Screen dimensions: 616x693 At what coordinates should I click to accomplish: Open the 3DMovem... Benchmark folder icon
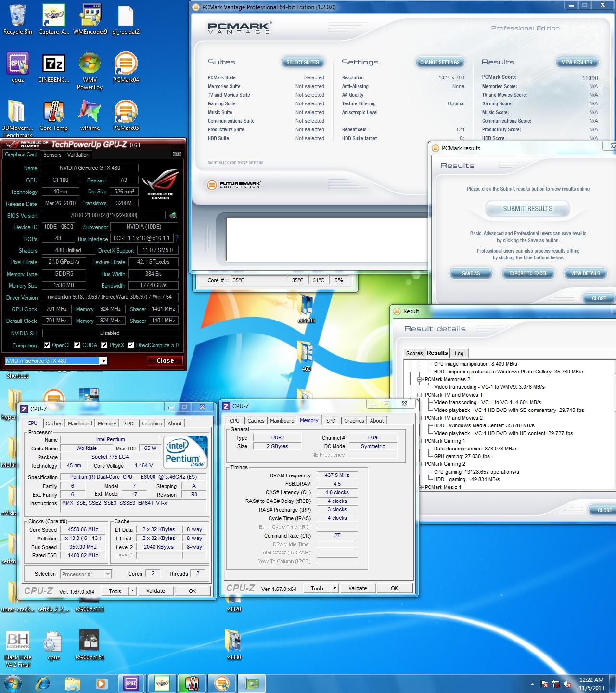18,118
